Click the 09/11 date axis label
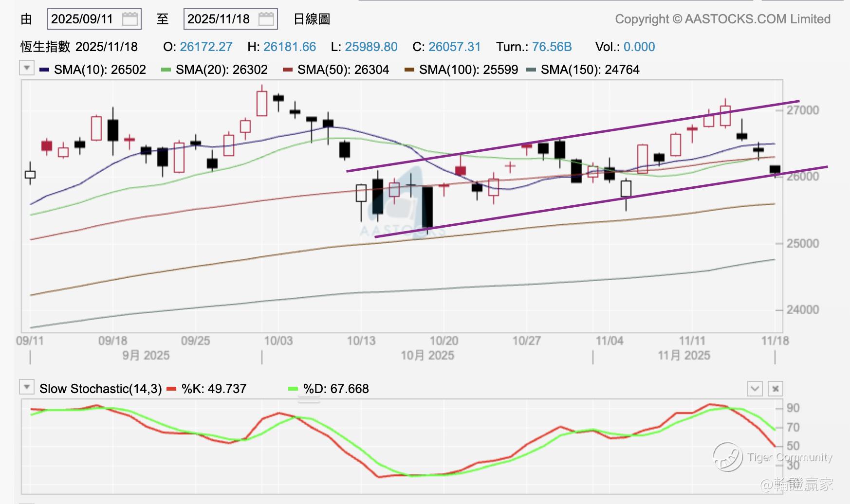 (30, 341)
